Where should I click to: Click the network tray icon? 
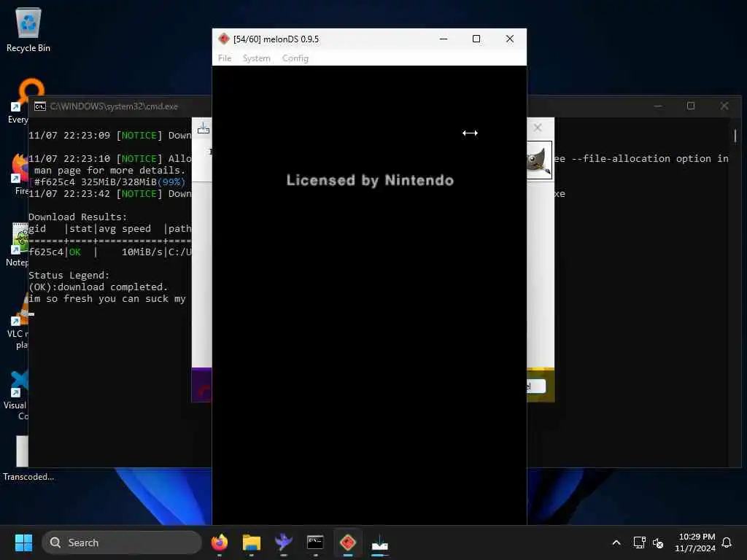(639, 542)
